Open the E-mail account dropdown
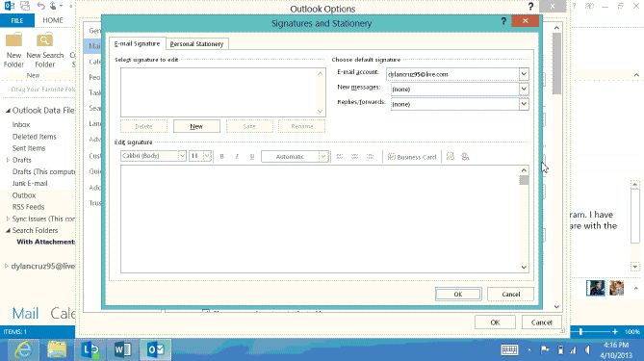644x361 pixels. point(524,74)
